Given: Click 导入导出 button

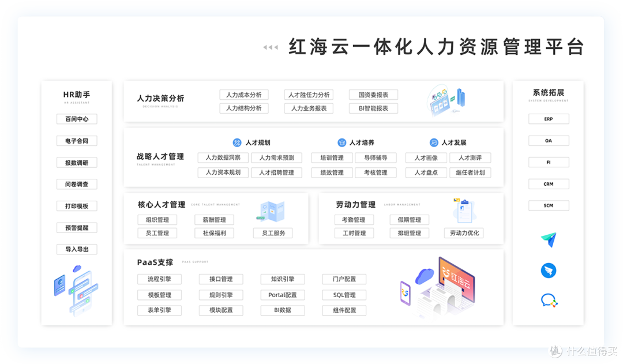Looking at the screenshot, I should click(x=77, y=249).
